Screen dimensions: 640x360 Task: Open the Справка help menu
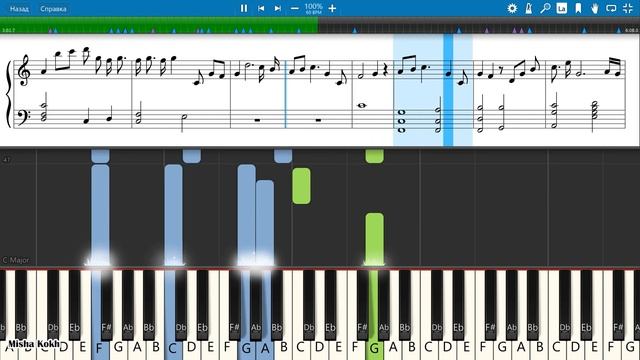[x=53, y=9]
